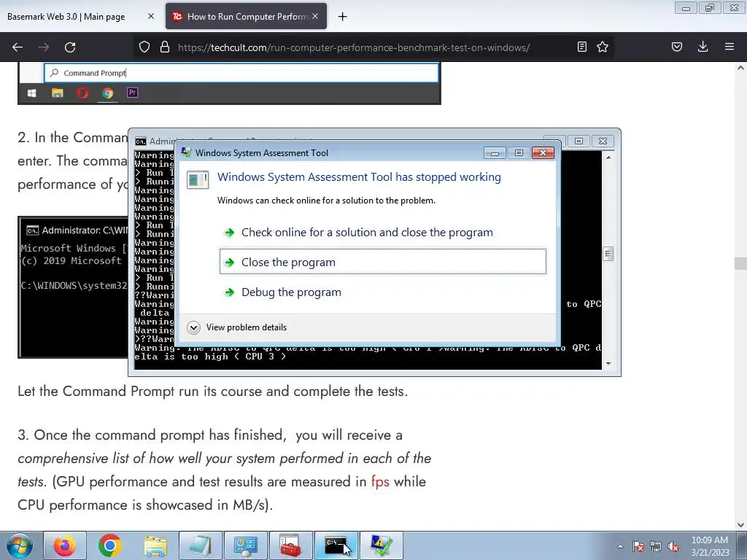
Task: Launch Google Chrome from the taskbar
Action: (109, 545)
